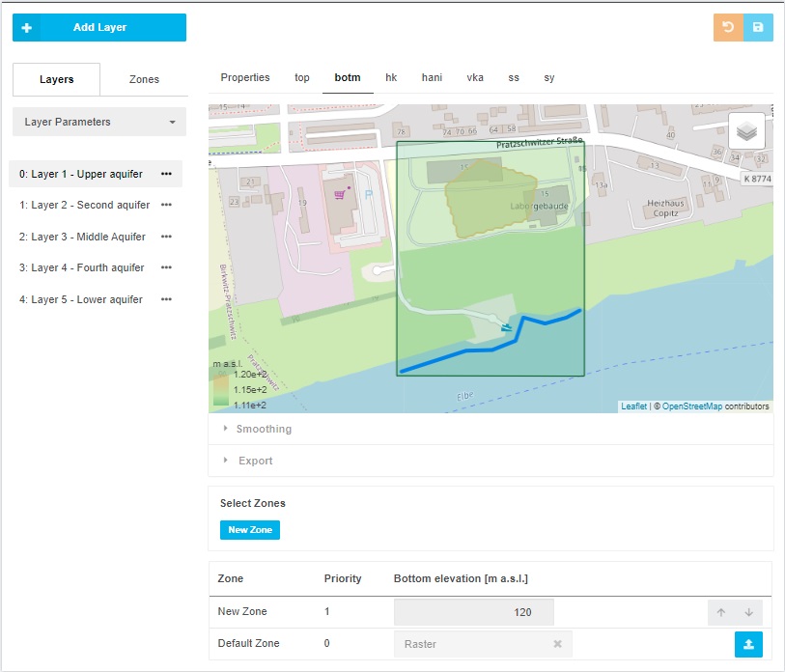Open the top parameter tab
Screen dimensions: 785x672
(x=302, y=77)
